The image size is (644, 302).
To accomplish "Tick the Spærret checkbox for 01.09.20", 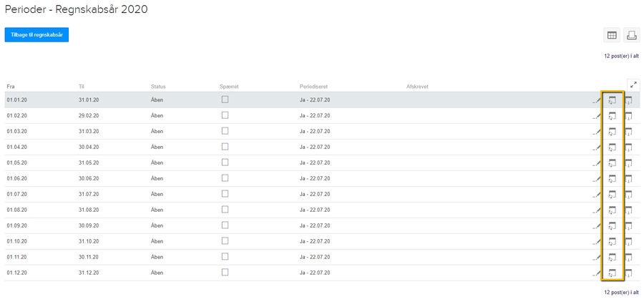I will (x=225, y=225).
